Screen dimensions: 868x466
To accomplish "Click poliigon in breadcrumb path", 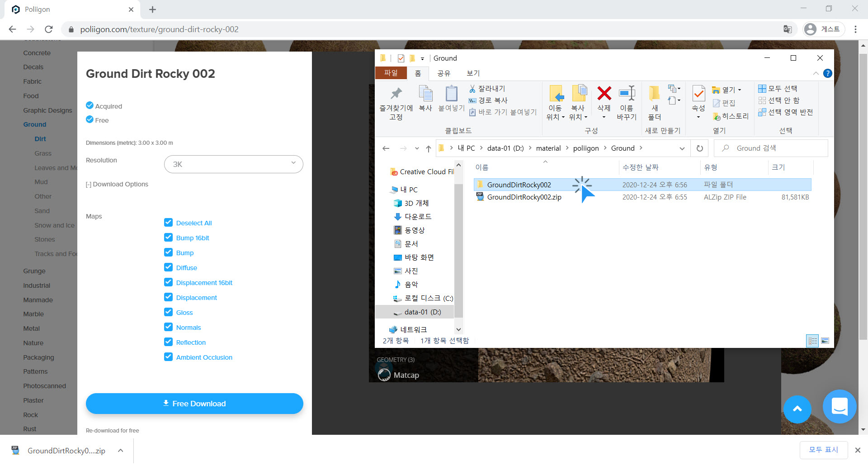I will coord(585,148).
